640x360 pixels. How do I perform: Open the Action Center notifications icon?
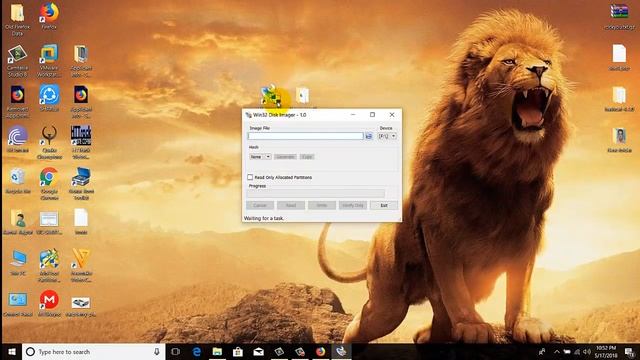(x=630, y=352)
